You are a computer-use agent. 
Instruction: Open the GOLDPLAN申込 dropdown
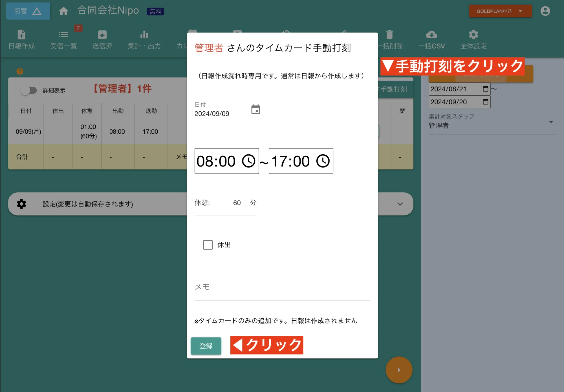[500, 11]
